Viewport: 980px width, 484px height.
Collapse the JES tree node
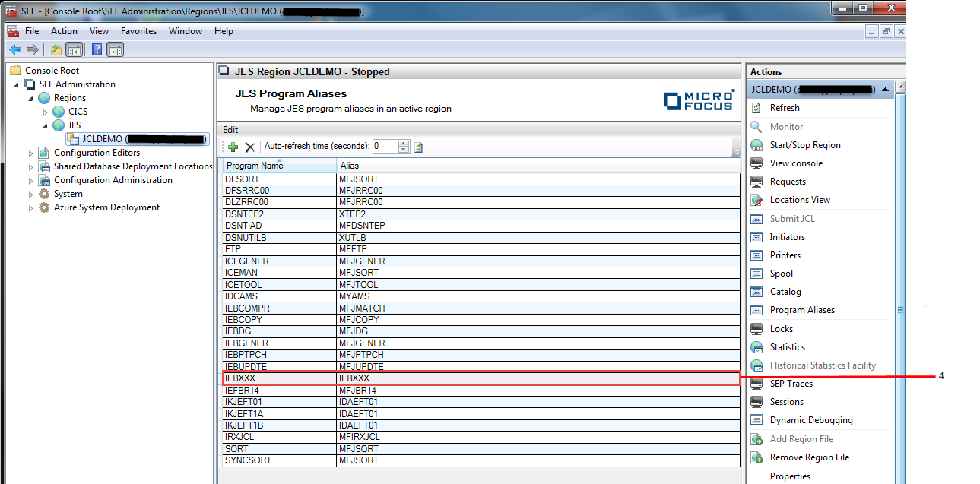[45, 125]
